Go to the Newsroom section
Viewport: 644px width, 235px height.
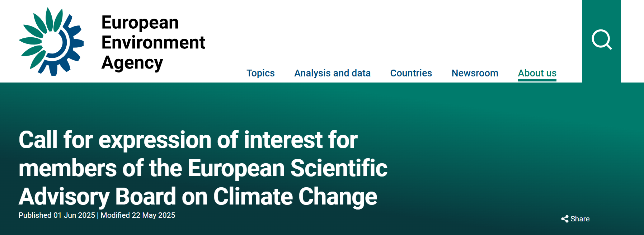pos(475,73)
